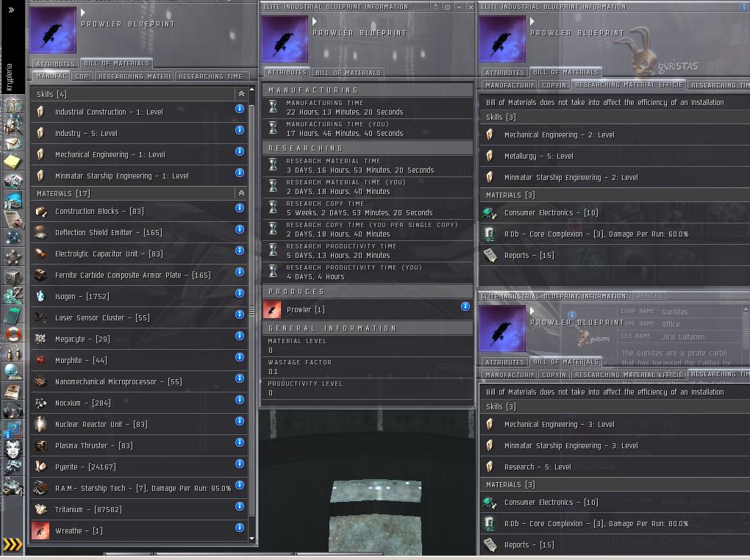The width and height of the screenshot is (750, 560).
Task: Select Fernite Carbide Composite Armor Plate row
Action: (x=139, y=275)
